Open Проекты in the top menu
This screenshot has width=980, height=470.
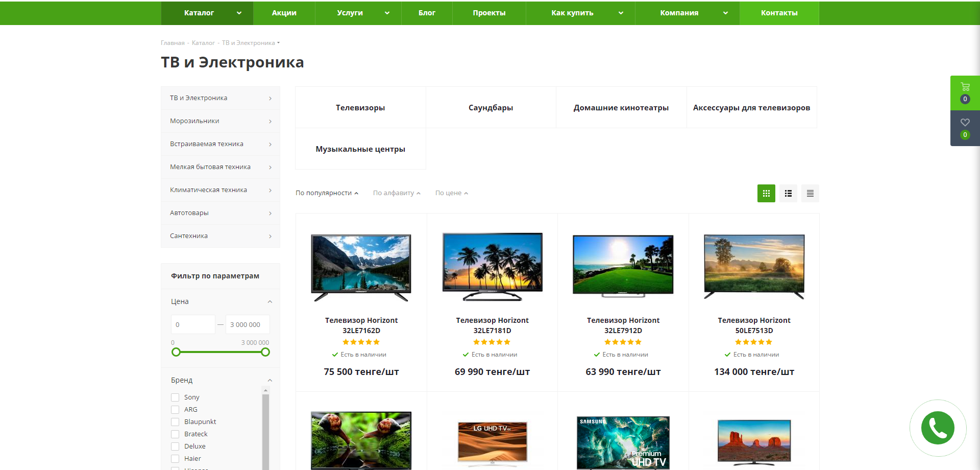489,13
